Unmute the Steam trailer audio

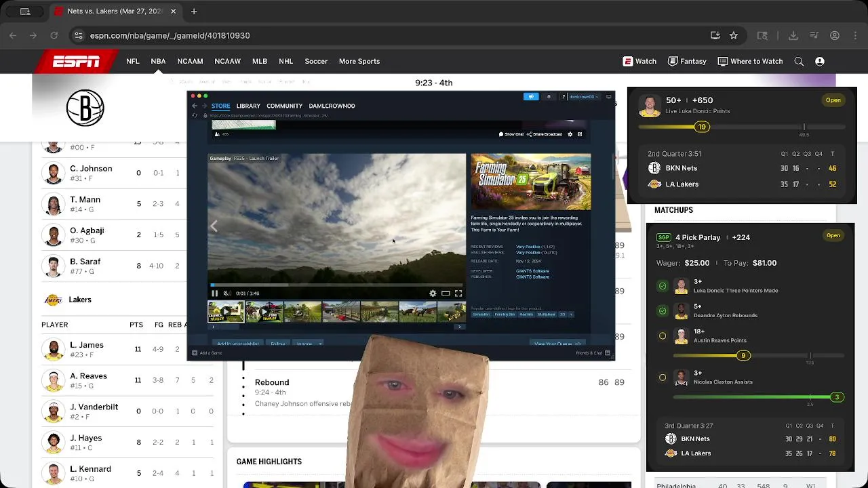click(226, 293)
